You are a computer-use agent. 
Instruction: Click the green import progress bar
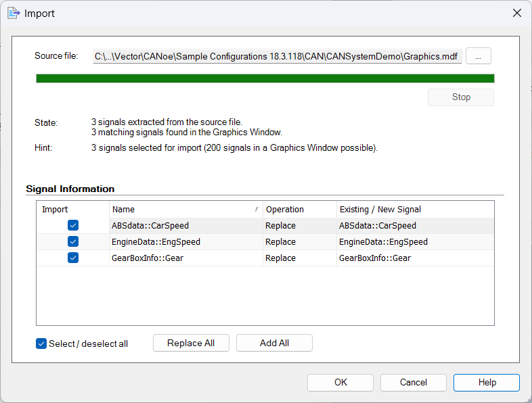point(265,78)
